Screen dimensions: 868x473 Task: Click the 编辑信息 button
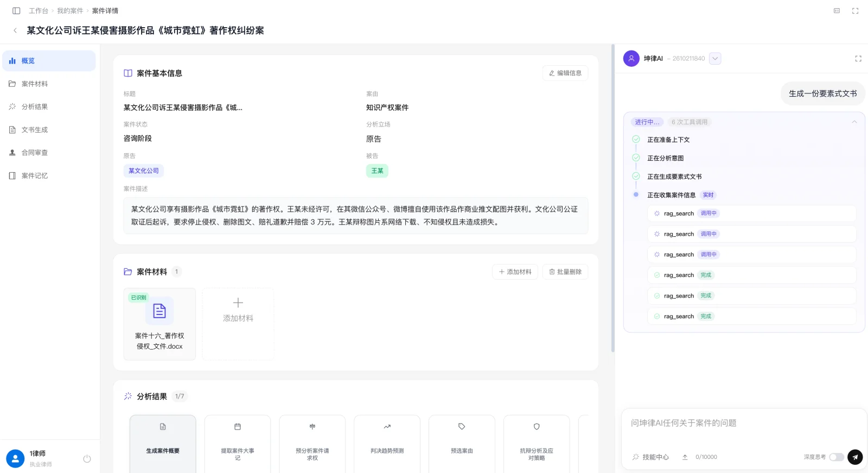point(565,73)
